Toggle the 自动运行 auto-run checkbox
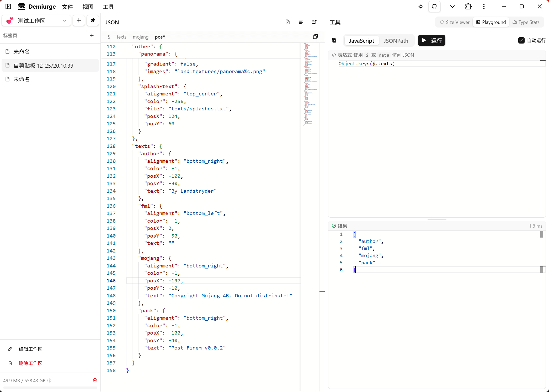 point(521,40)
